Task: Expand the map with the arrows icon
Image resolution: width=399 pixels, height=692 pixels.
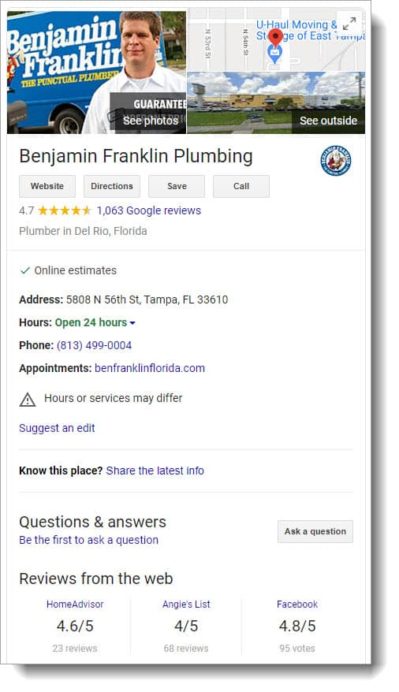Action: point(350,23)
